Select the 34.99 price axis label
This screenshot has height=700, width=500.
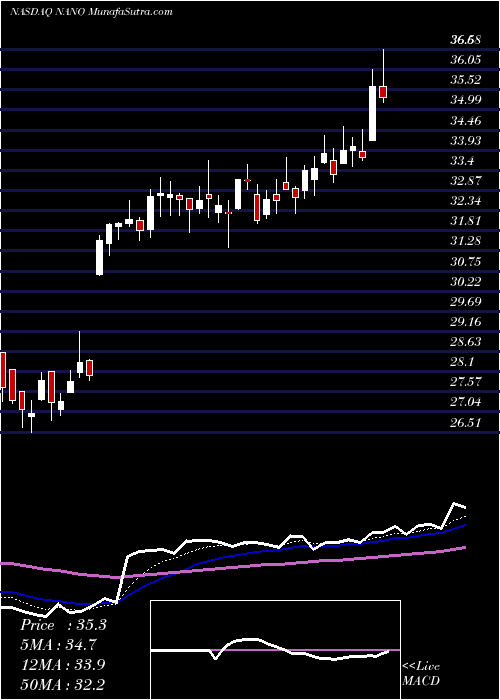[x=465, y=100]
